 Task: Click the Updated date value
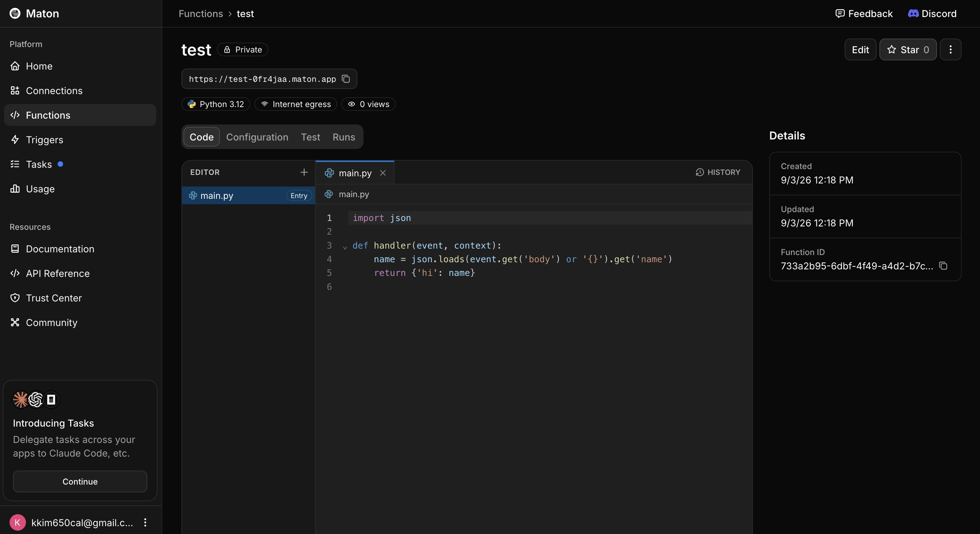[x=817, y=223]
